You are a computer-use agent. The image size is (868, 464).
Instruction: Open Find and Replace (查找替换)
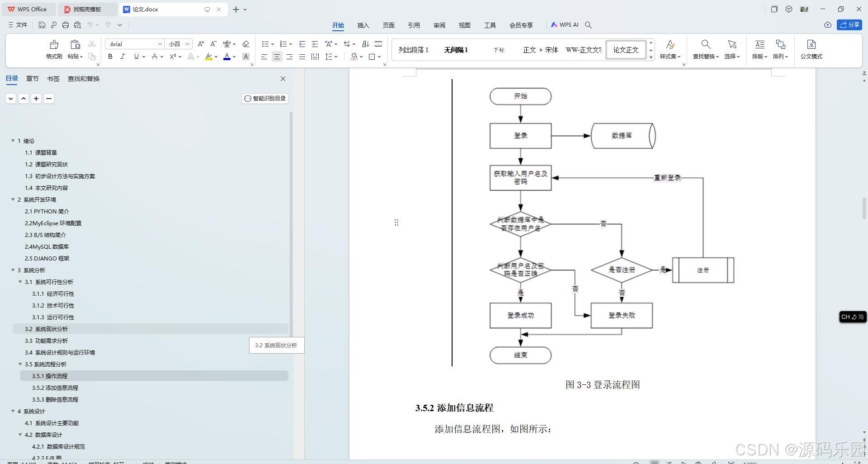click(x=705, y=50)
